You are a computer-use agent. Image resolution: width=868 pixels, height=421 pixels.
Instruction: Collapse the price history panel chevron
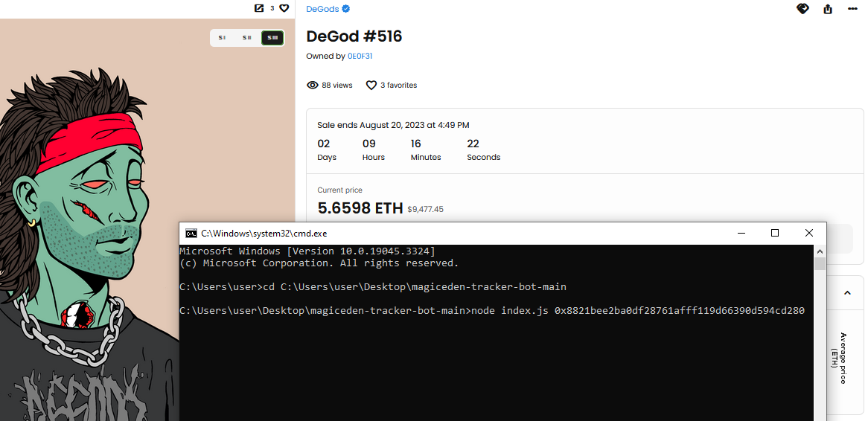point(847,294)
